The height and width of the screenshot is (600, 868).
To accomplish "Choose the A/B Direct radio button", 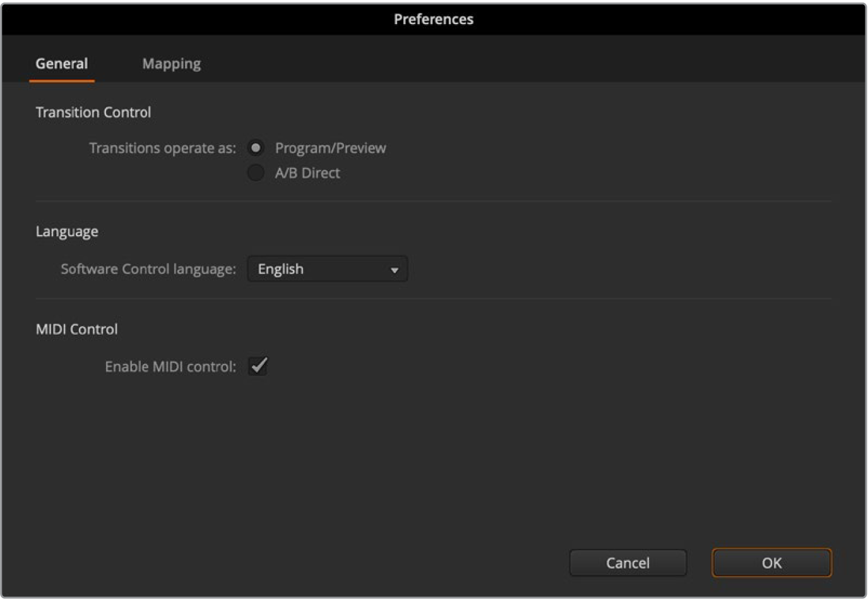I will (x=256, y=173).
